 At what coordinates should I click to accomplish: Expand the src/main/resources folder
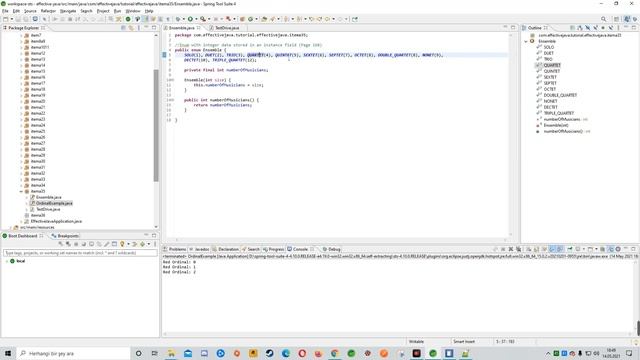(x=11, y=227)
